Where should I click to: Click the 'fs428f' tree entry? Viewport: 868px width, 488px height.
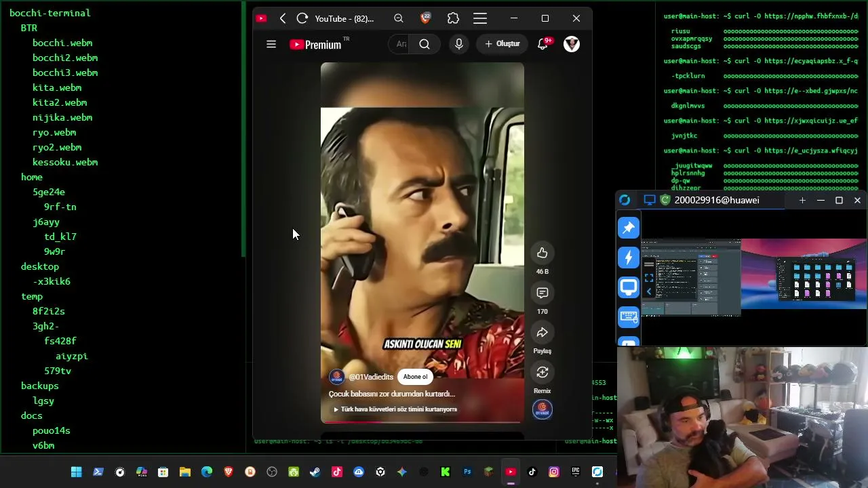60,341
